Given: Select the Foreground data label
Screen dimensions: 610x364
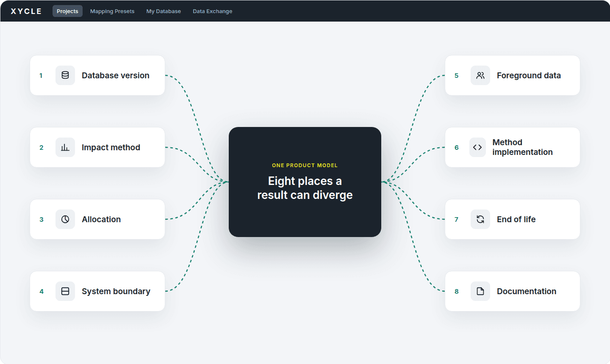Looking at the screenshot, I should [x=529, y=75].
